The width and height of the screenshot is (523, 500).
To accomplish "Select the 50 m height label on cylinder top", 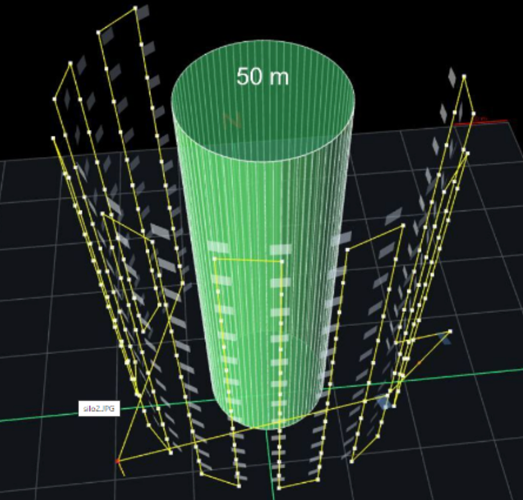I will click(263, 76).
